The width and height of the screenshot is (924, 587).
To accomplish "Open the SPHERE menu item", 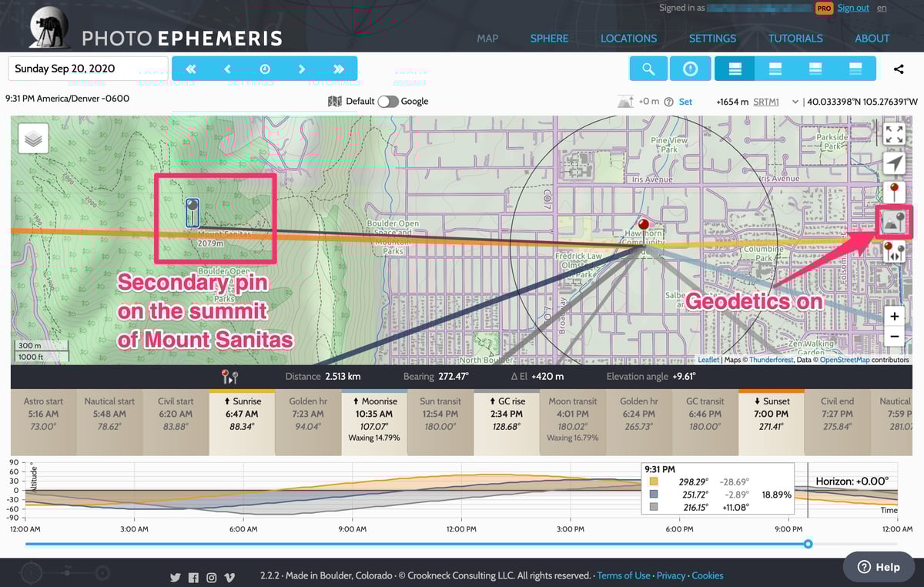I will tap(549, 38).
